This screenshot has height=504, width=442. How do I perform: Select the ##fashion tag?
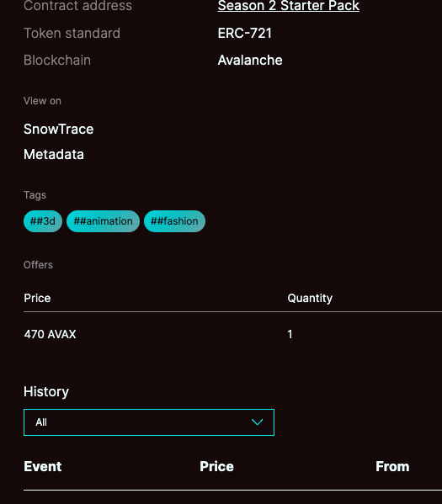coord(174,221)
